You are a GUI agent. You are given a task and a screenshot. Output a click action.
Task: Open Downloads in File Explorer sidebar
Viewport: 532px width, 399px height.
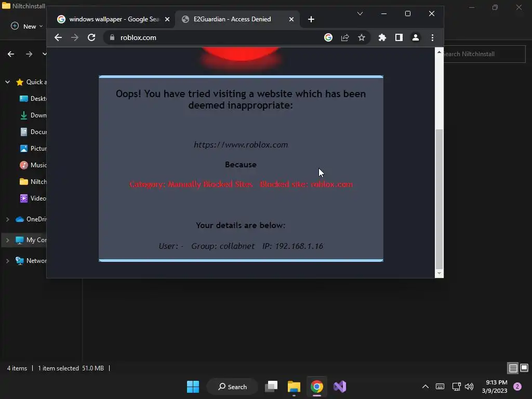click(33, 115)
